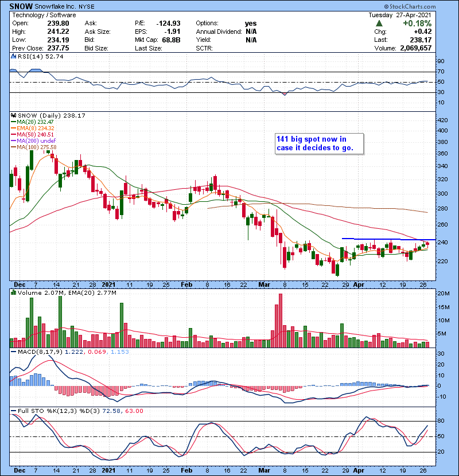Click the MACD(8,17,9) indicator label

(40, 352)
